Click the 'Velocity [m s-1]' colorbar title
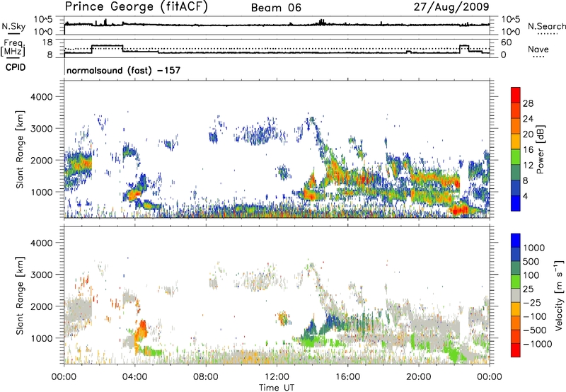566x392 pixels. point(559,295)
